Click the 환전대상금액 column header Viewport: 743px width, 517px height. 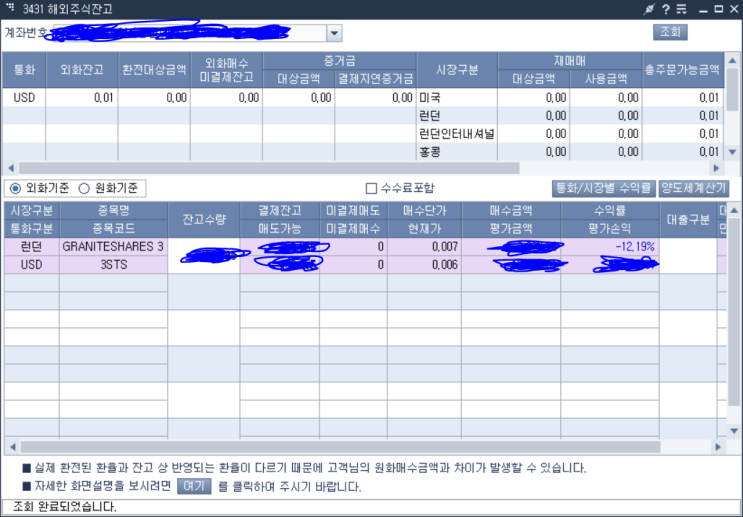tap(154, 70)
